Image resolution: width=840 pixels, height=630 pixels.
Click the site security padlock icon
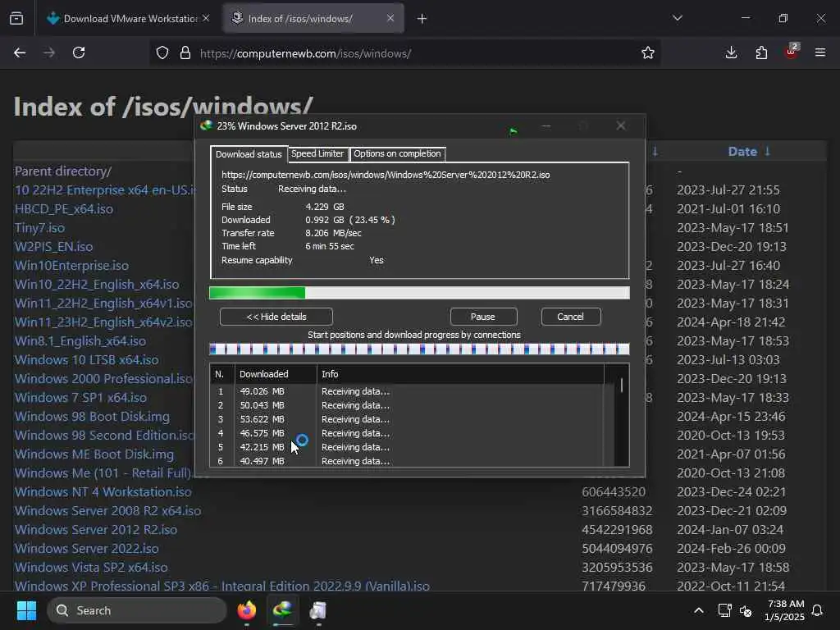click(x=185, y=53)
